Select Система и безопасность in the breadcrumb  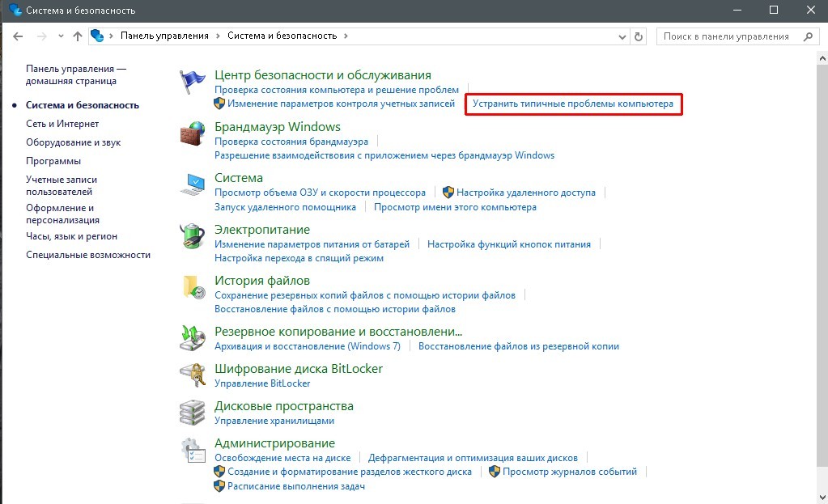(282, 36)
